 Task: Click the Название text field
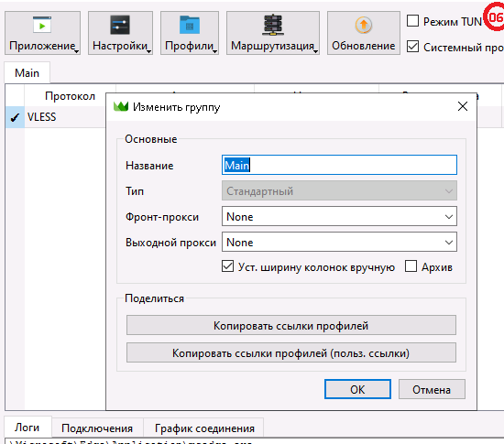[339, 165]
